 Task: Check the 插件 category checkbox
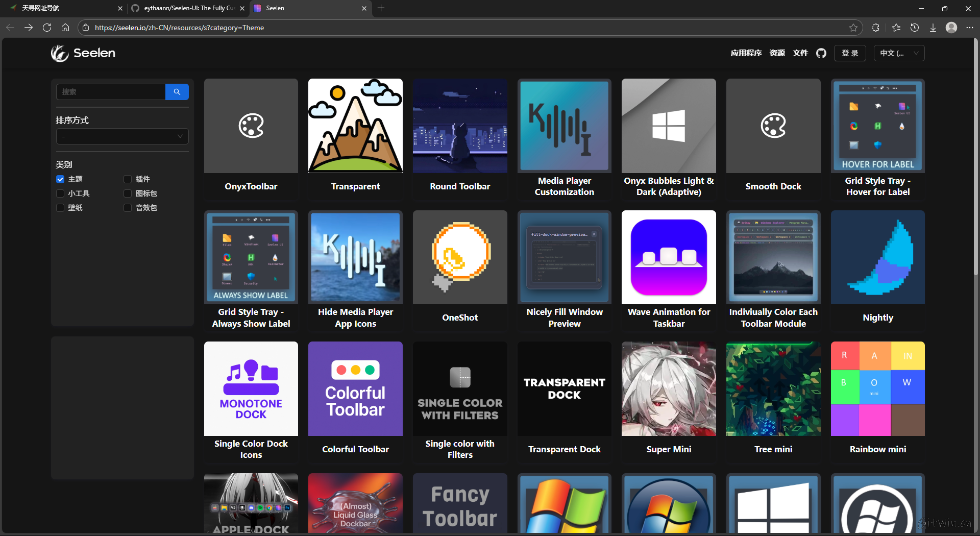pyautogui.click(x=128, y=179)
